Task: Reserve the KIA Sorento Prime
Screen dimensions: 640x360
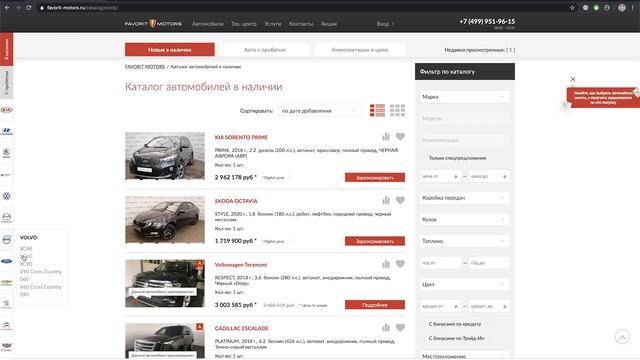Action: coord(375,178)
